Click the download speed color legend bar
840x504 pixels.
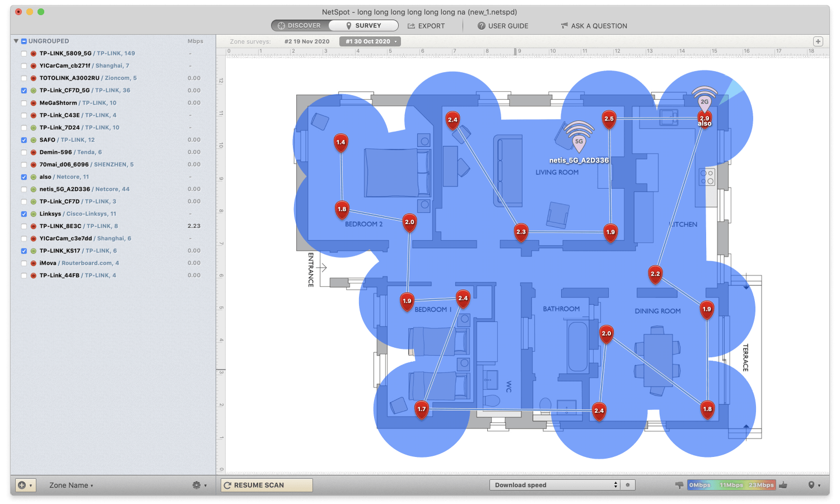coord(731,485)
